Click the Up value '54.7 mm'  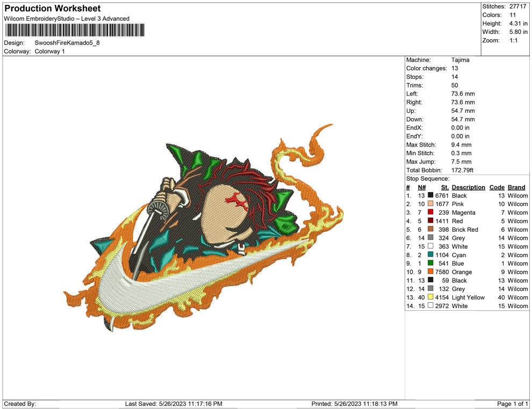[x=463, y=111]
